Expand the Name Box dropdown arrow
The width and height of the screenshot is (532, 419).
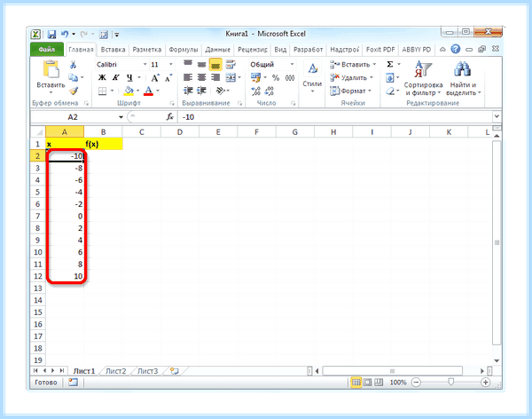121,117
